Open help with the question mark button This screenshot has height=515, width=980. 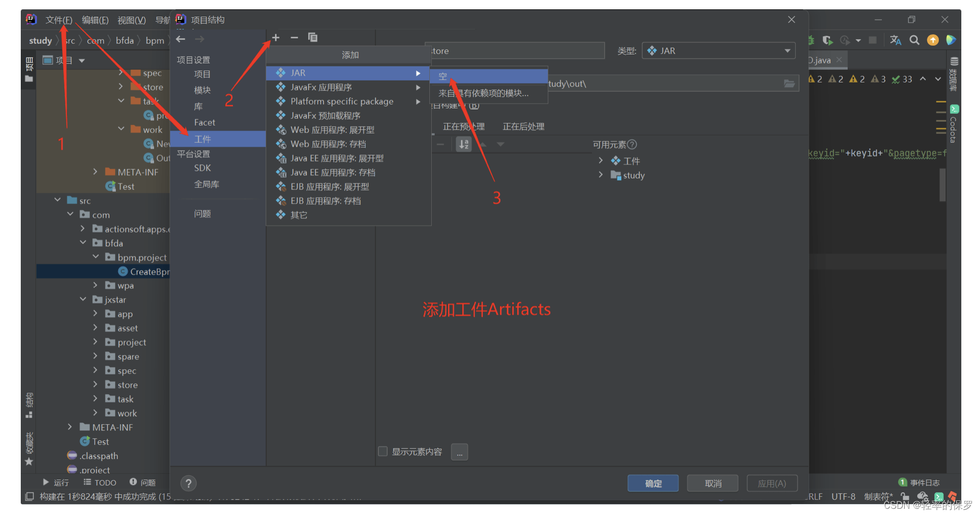[188, 483]
